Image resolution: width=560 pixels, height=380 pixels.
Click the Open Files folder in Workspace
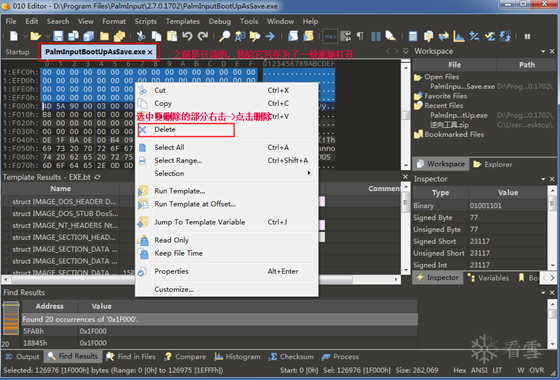(x=437, y=77)
